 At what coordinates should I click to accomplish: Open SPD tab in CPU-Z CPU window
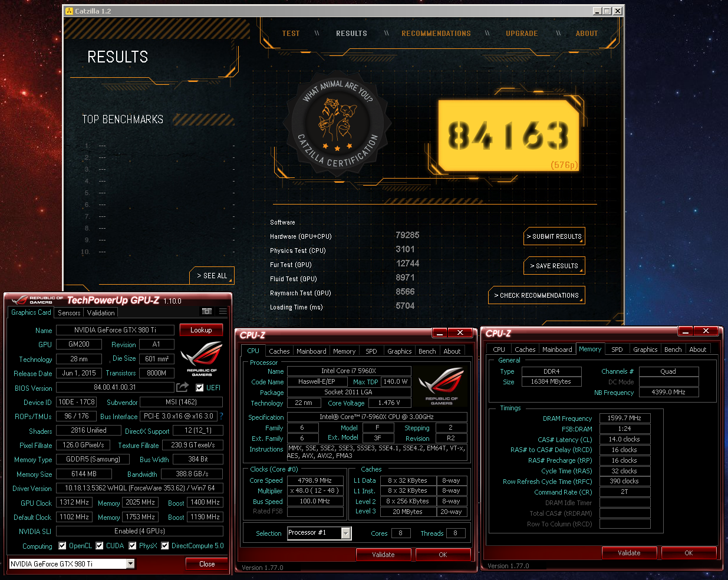(x=371, y=351)
